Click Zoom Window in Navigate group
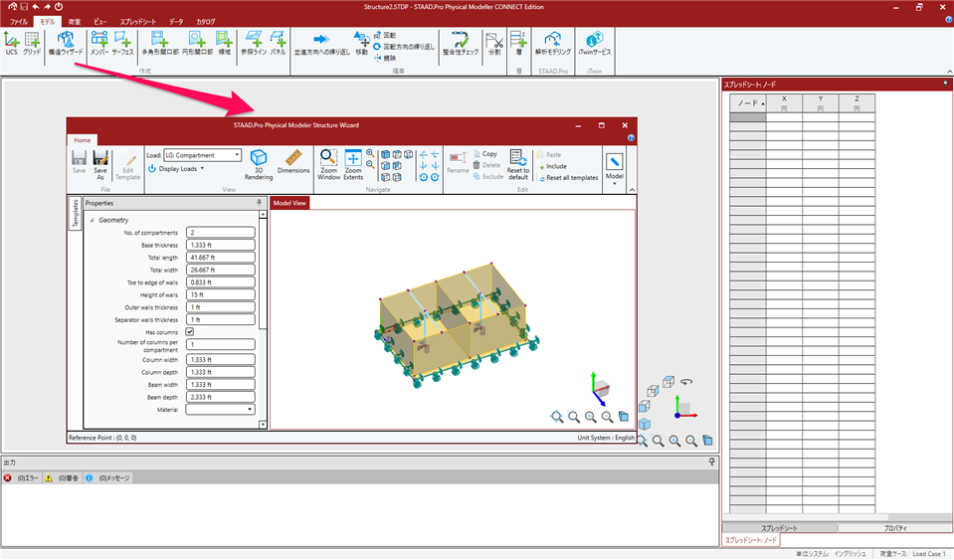954x560 pixels. coord(328,165)
